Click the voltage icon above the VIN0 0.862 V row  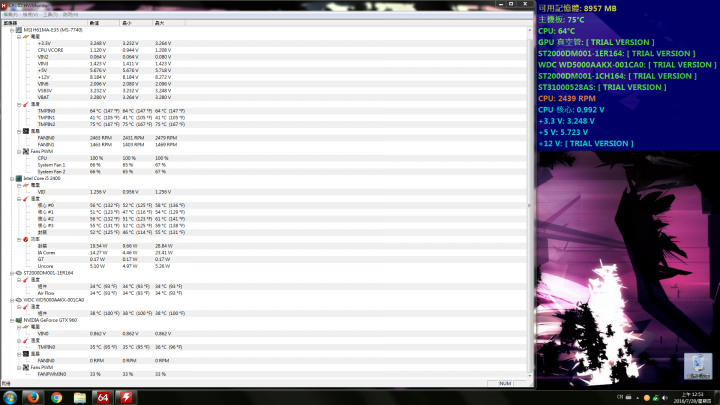(26, 327)
